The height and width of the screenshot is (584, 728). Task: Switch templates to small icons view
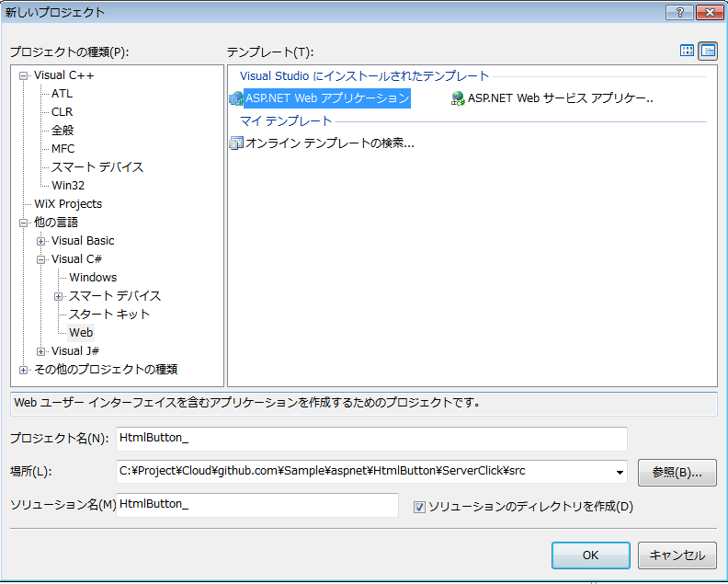[708, 51]
